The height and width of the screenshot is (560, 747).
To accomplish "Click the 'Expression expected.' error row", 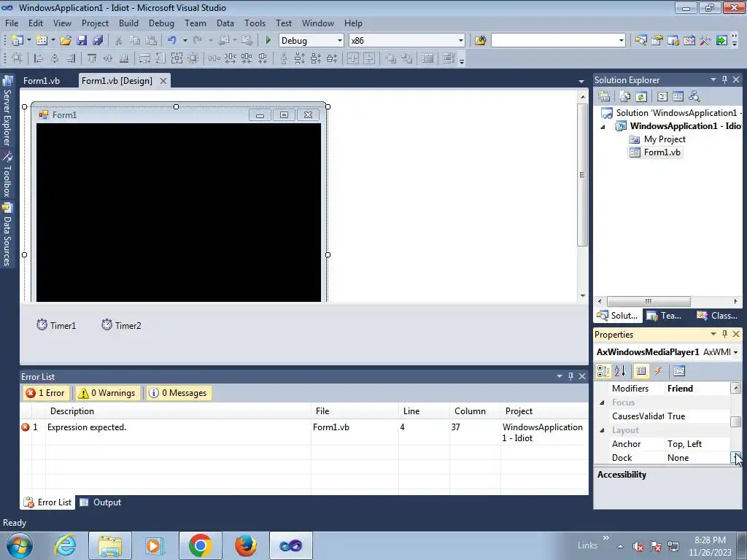I will click(304, 432).
